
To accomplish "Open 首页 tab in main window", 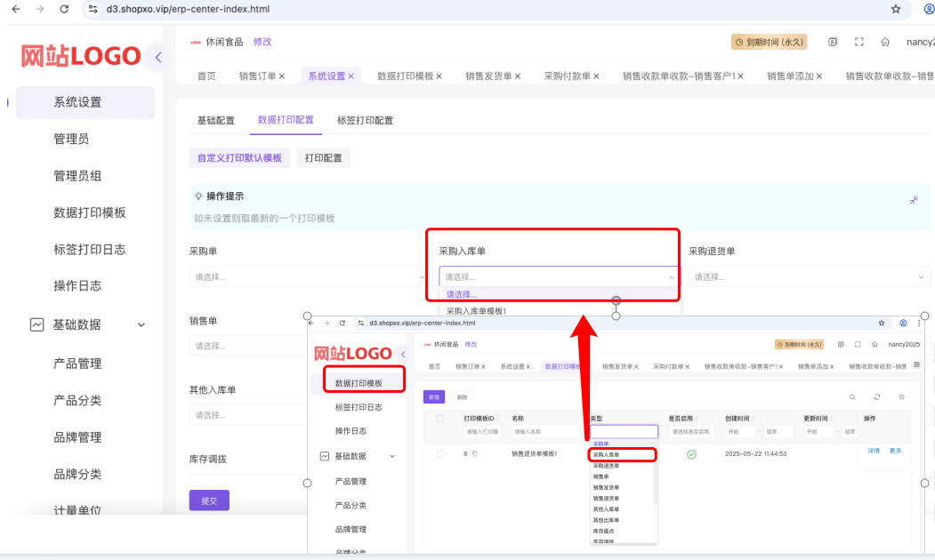I will point(206,76).
